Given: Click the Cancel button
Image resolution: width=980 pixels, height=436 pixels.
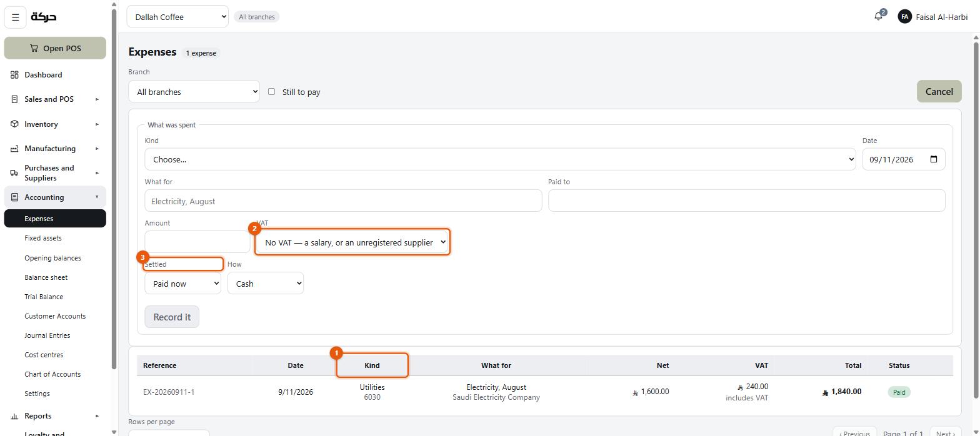Looking at the screenshot, I should pos(939,91).
